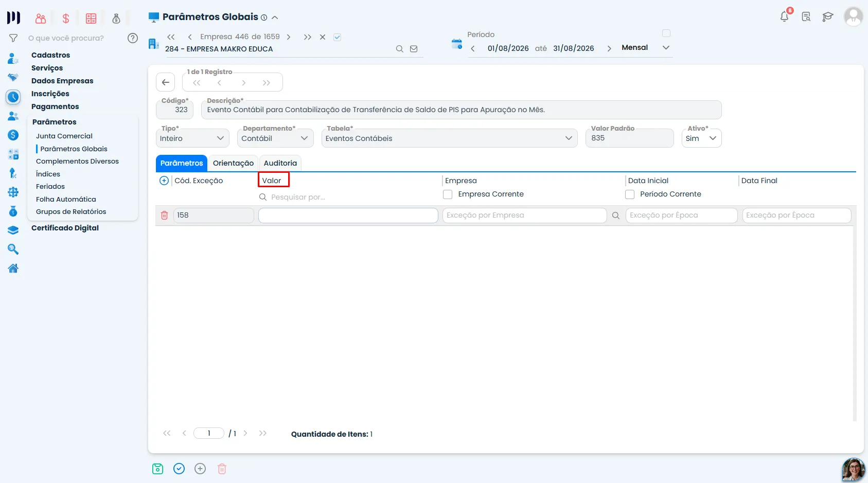
Task: Switch to the Auditoria tab
Action: (x=280, y=163)
